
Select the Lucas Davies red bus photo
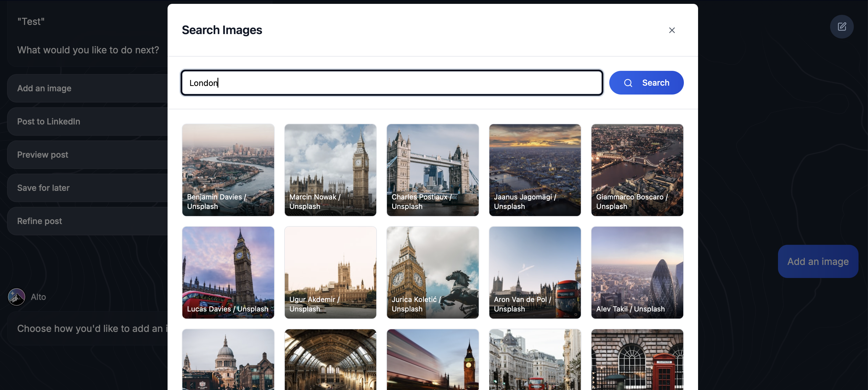coord(228,272)
